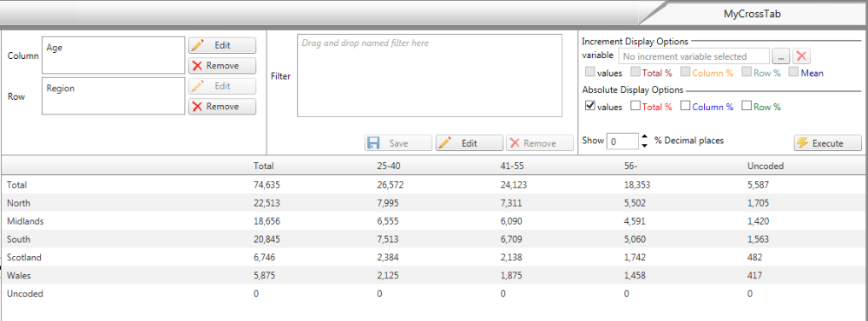Click the Row box containing Region

pos(114,95)
